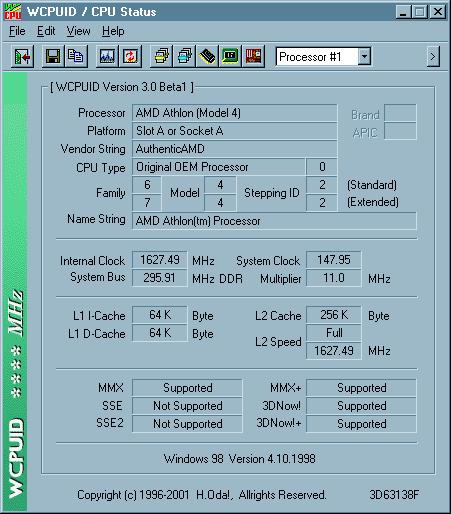Open the memory chip info icon
Screen dimensions: 451x514
pyautogui.click(x=207, y=56)
